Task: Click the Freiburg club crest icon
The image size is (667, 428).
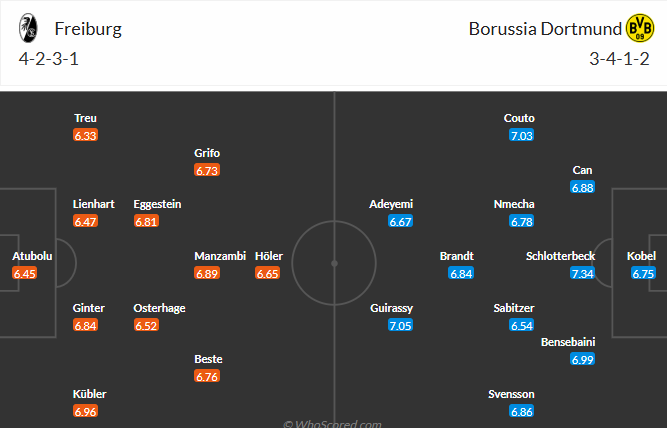Action: pos(29,28)
